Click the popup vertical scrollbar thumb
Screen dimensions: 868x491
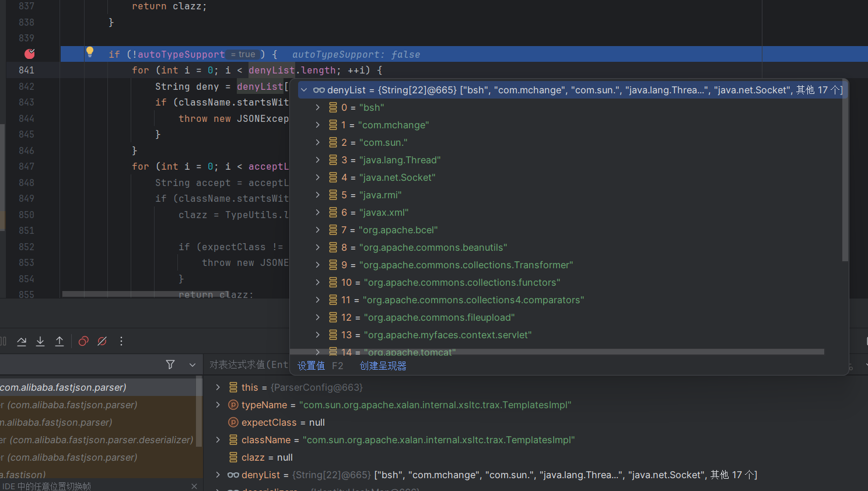tap(845, 170)
